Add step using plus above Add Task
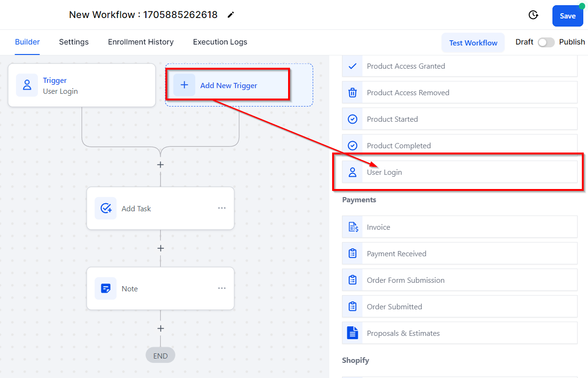The width and height of the screenshot is (588, 378). pos(161,165)
